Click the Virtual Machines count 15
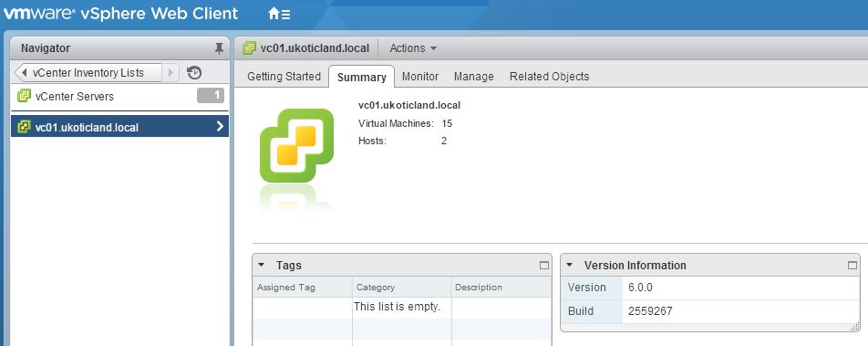Viewport: 868px width, 346px height. (447, 123)
